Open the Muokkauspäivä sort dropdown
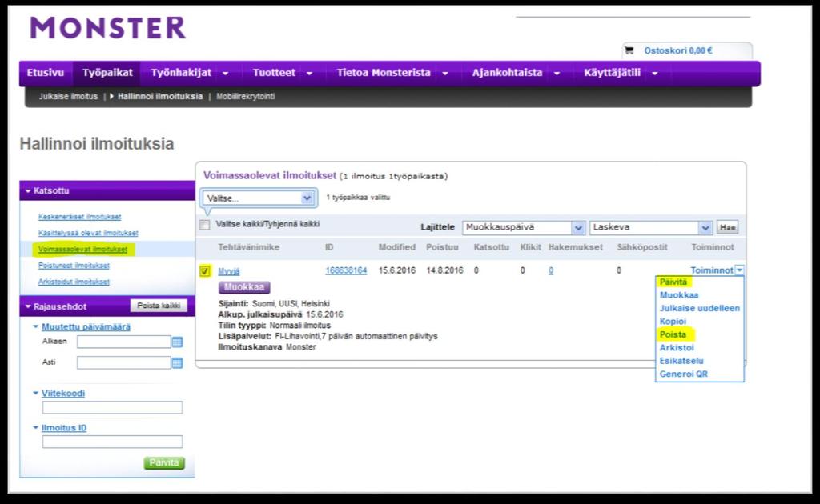The height and width of the screenshot is (504, 820). (x=524, y=228)
